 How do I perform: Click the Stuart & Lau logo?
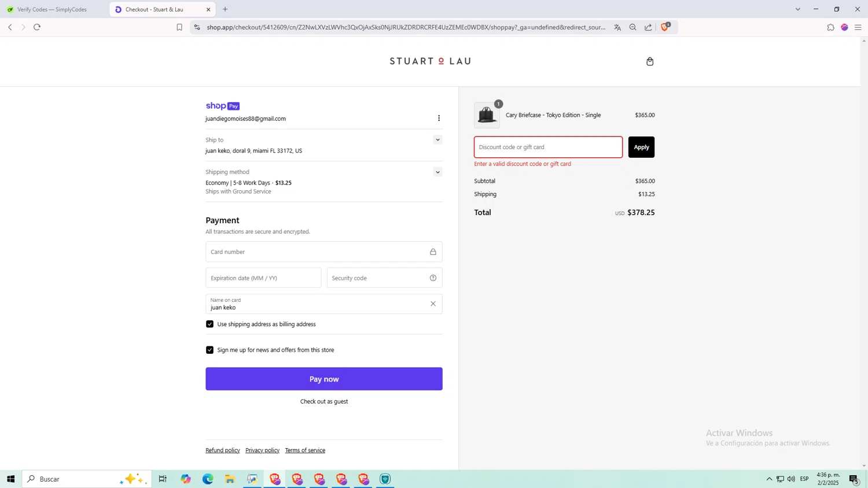(x=430, y=61)
